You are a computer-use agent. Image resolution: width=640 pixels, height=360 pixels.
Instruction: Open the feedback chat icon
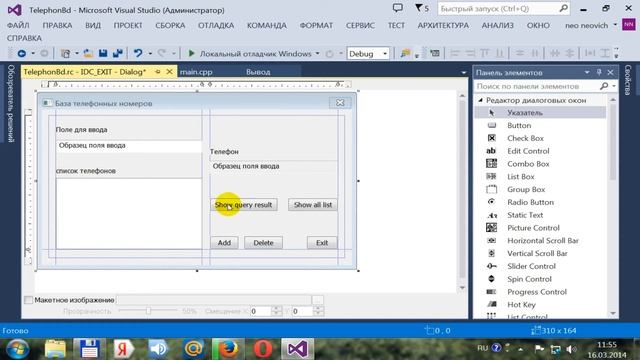[x=398, y=8]
